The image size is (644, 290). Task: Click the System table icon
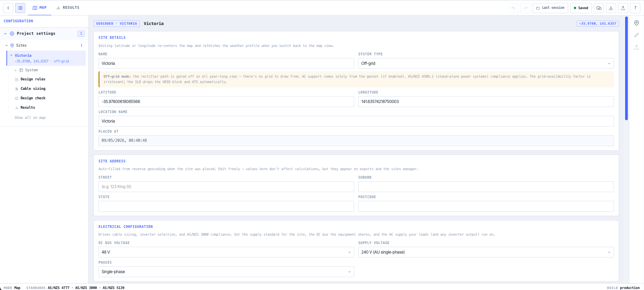pyautogui.click(x=21, y=70)
